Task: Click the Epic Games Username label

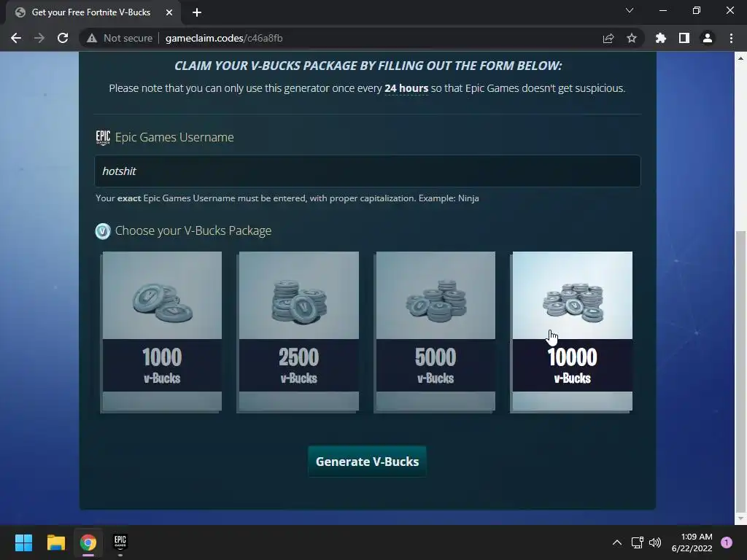Action: click(174, 137)
